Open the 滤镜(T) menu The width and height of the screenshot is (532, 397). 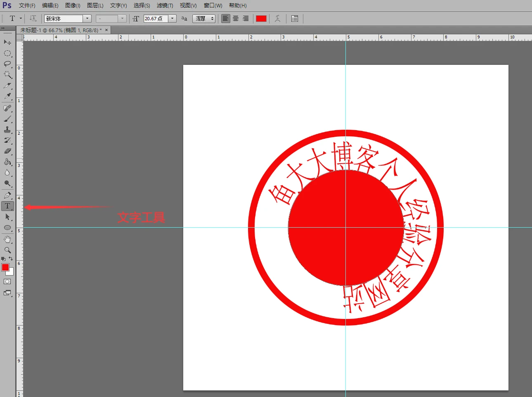coord(165,5)
